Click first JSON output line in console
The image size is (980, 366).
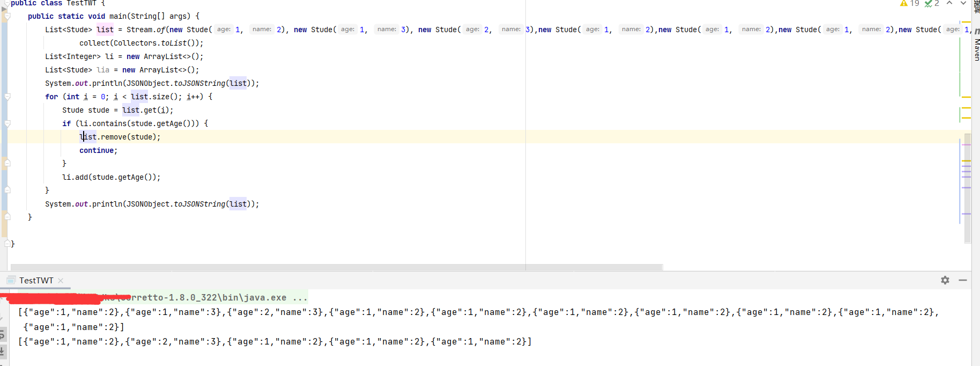coord(479,312)
